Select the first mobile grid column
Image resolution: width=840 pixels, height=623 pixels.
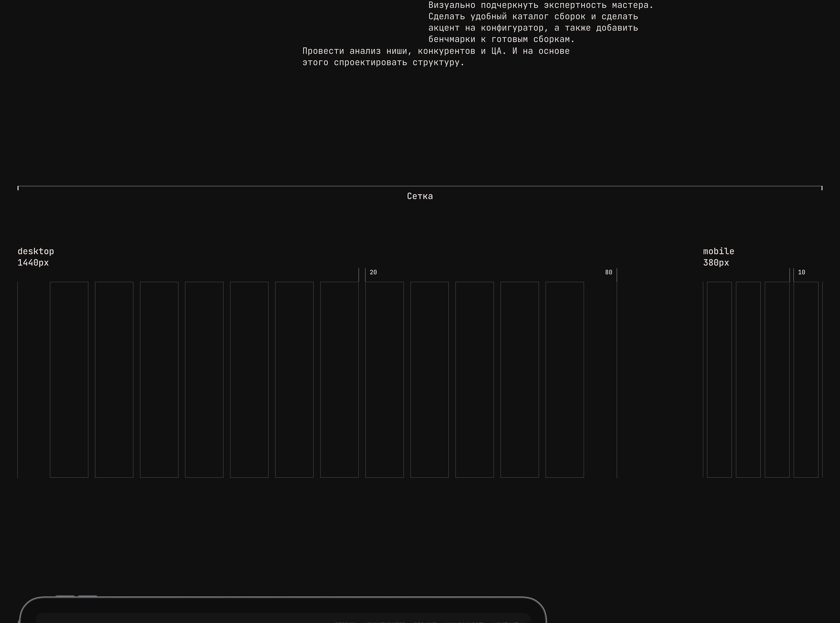[x=719, y=379]
